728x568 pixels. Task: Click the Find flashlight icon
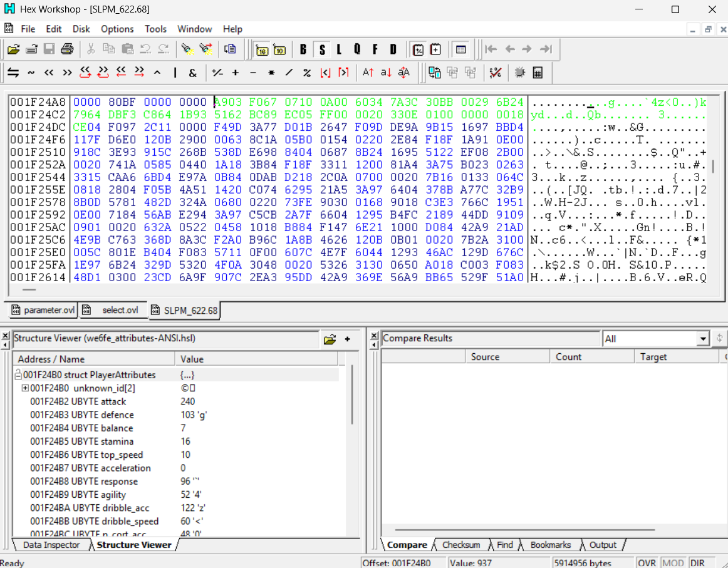pos(187,49)
